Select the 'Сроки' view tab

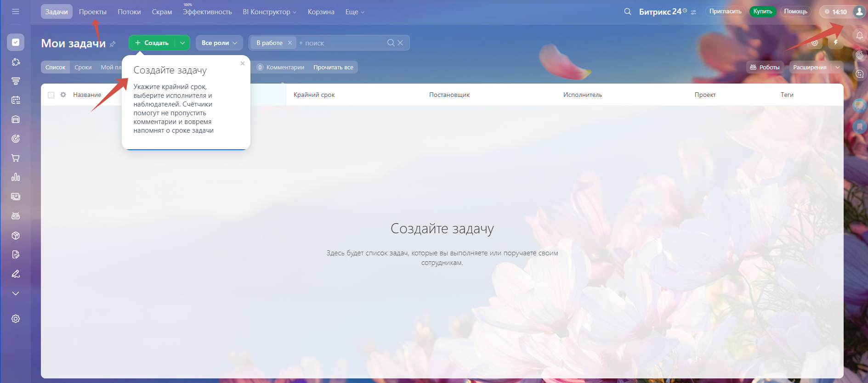click(83, 68)
